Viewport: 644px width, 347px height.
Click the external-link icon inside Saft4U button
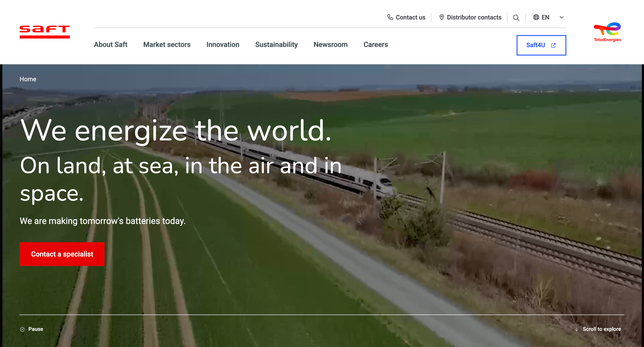coord(553,45)
